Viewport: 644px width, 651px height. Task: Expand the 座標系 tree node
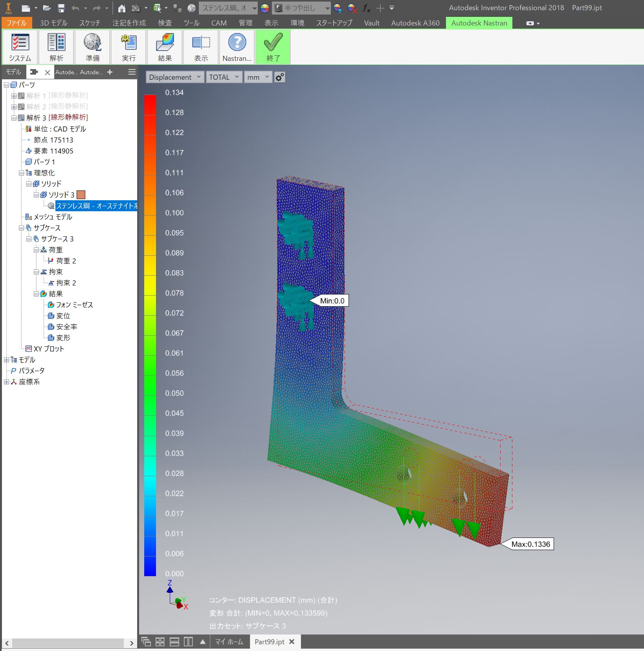[x=6, y=382]
